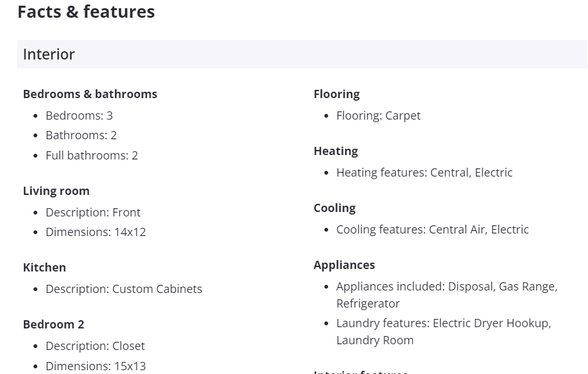588x374 pixels.
Task: Click the Bedroom 2 subheading
Action: coord(53,325)
